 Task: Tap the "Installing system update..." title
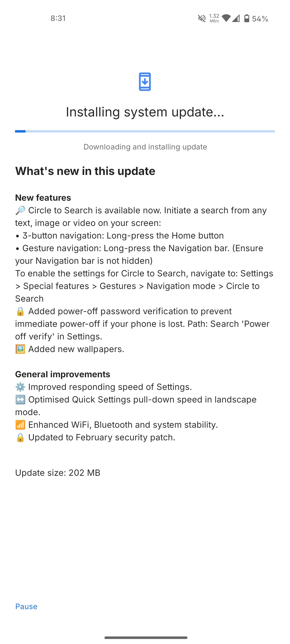145,112
